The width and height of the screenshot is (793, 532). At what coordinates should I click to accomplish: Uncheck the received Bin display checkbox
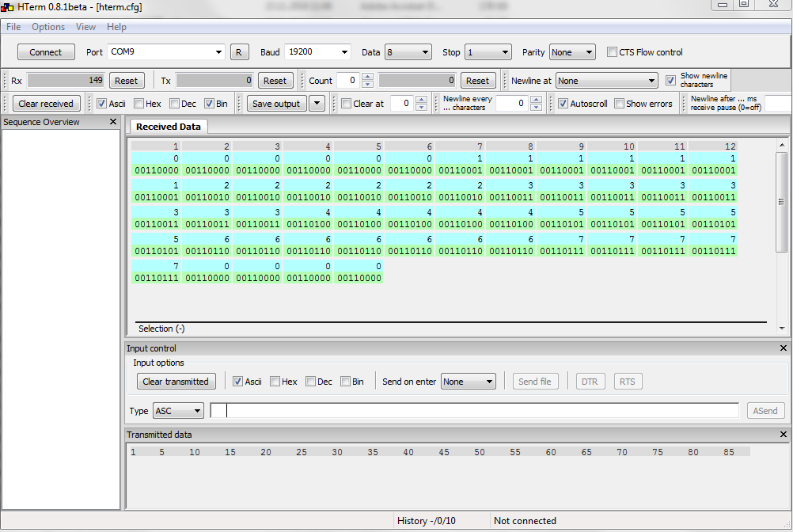pos(210,104)
